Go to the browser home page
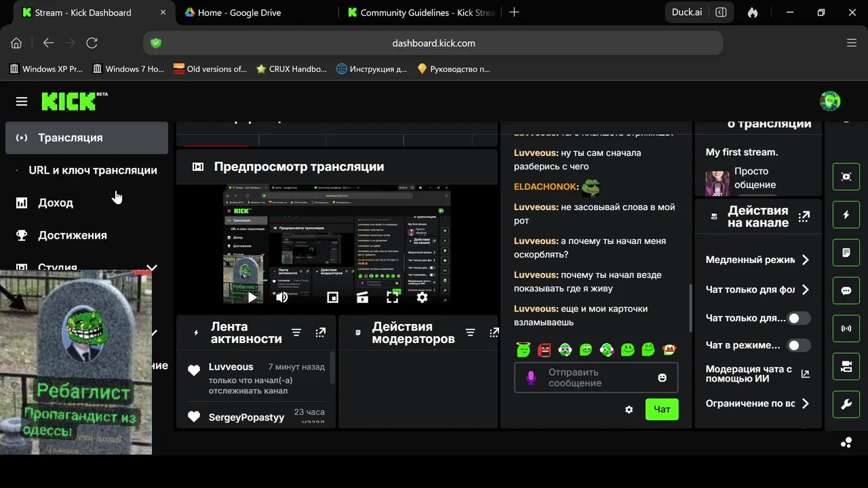868x488 pixels. (x=16, y=43)
